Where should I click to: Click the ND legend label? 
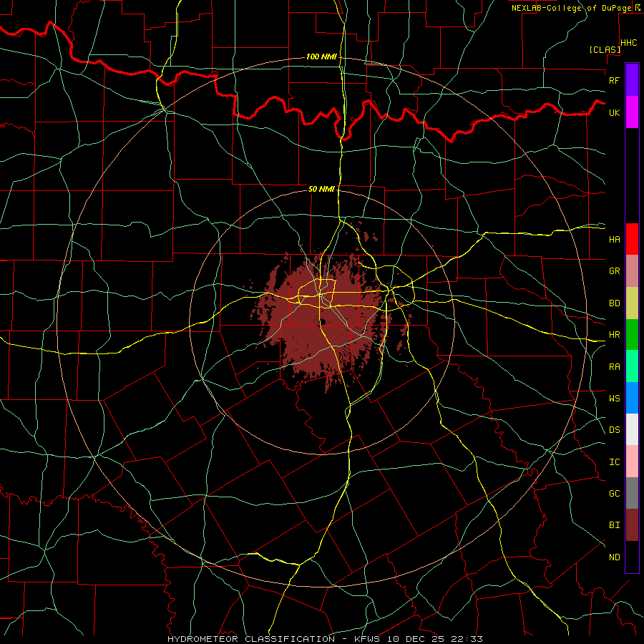click(614, 557)
